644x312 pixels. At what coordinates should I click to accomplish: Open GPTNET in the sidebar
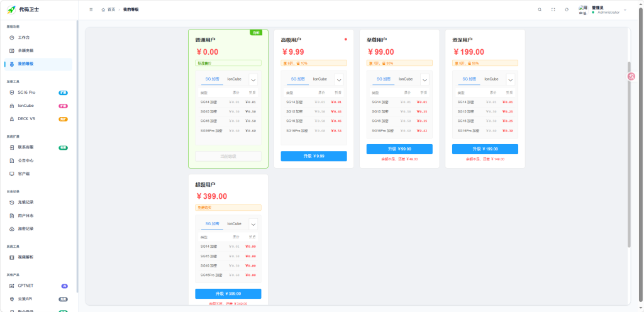(x=38, y=286)
